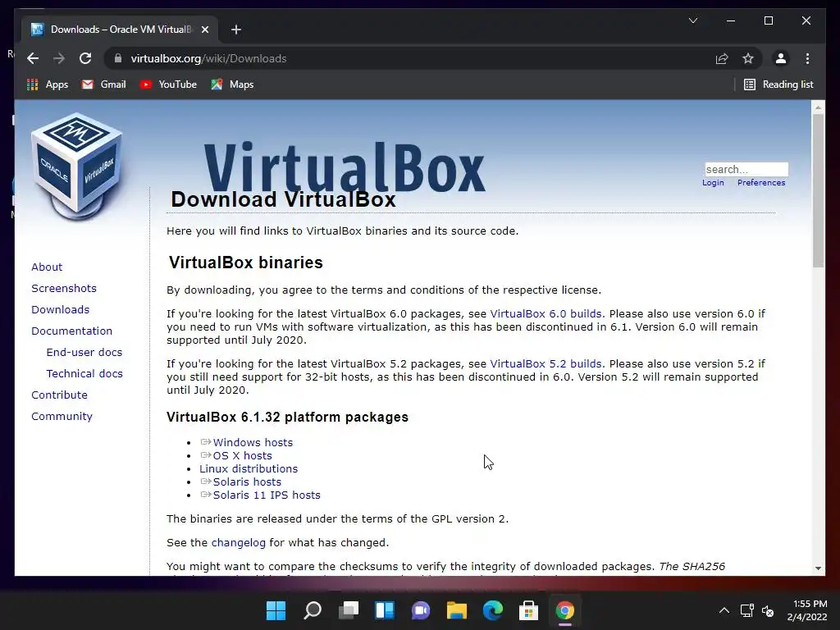
Task: Download the Solaris hosts package
Action: [x=247, y=482]
